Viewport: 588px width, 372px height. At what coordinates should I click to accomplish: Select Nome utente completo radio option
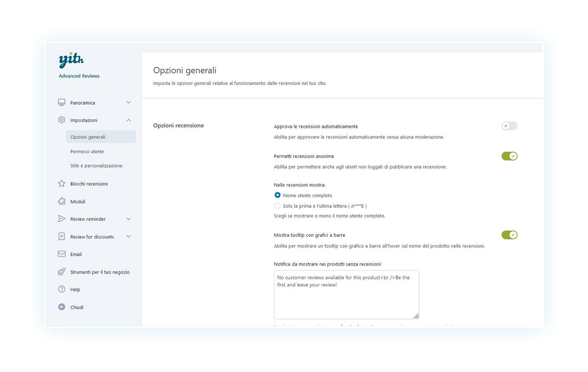278,195
